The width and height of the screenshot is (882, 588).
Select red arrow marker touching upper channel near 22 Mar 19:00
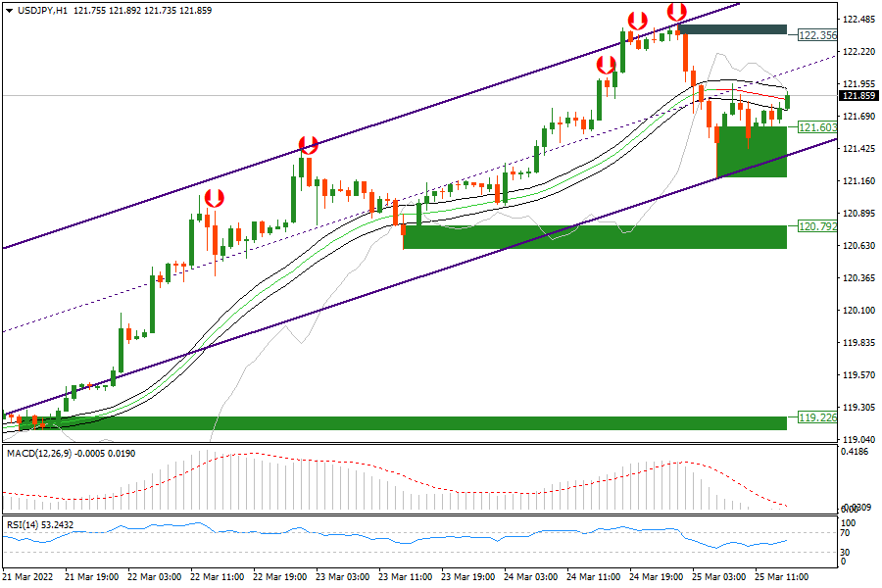(308, 146)
